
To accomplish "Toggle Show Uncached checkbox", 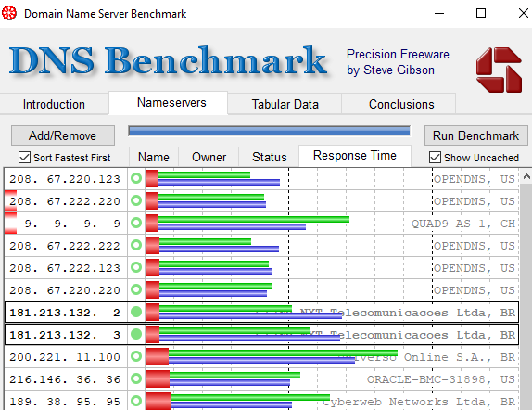I will (435, 158).
